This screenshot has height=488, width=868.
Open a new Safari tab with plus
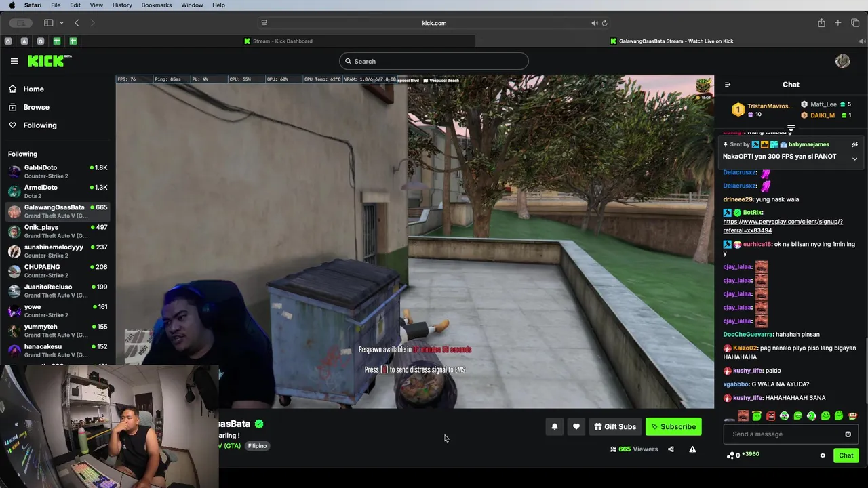coord(838,23)
